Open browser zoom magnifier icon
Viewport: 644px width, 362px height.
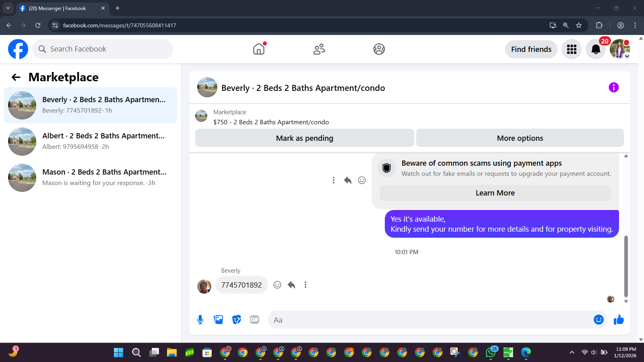coord(566,25)
